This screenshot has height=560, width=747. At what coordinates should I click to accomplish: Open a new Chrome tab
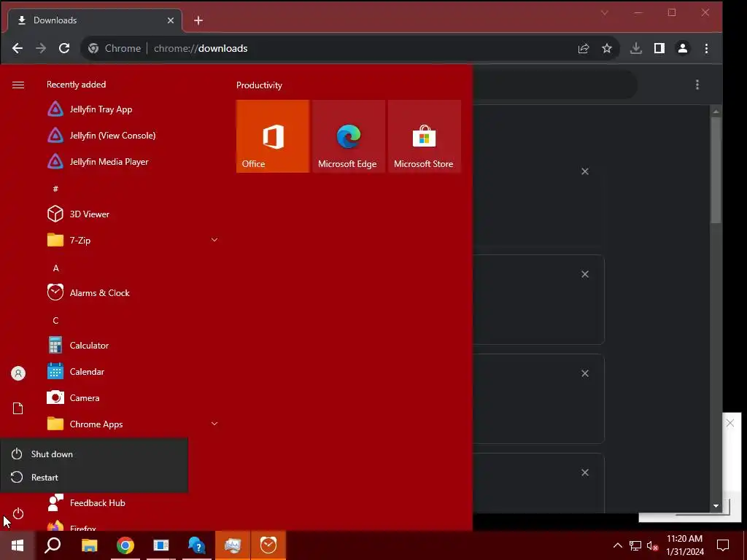[x=198, y=20]
